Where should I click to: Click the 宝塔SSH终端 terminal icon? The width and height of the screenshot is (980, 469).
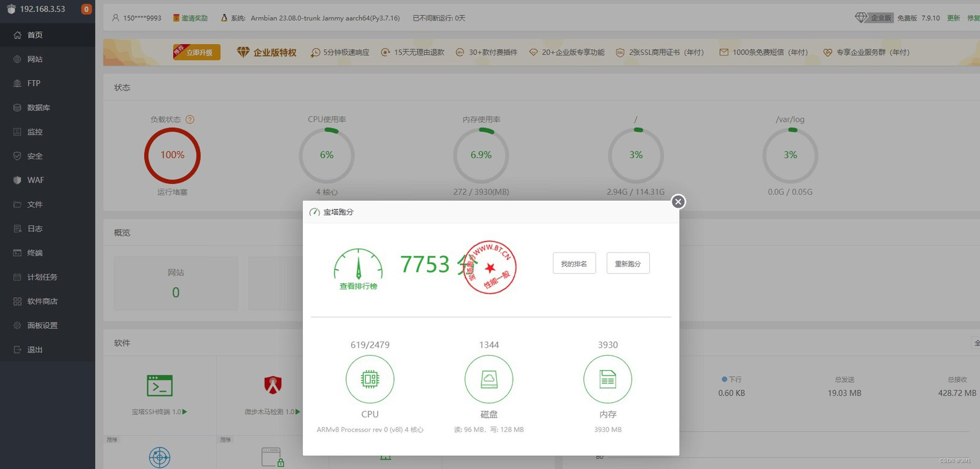coord(160,385)
